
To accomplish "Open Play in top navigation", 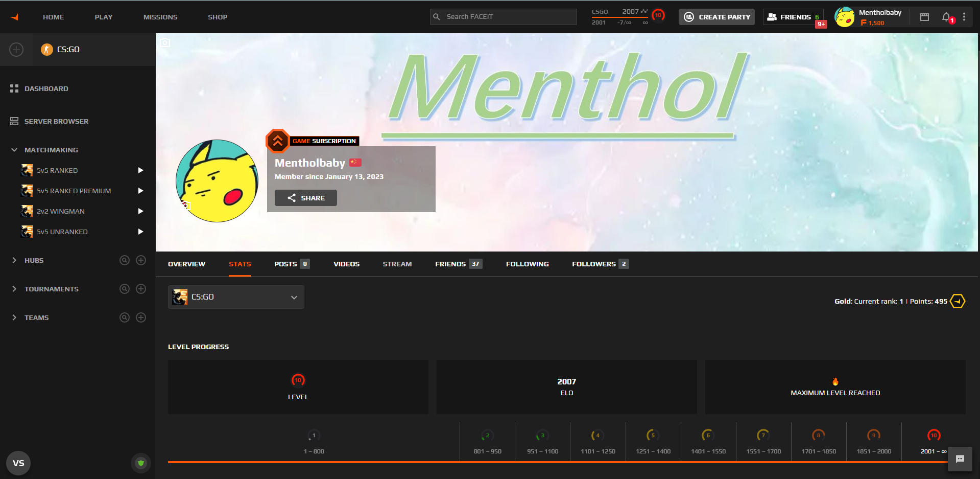I will [104, 17].
